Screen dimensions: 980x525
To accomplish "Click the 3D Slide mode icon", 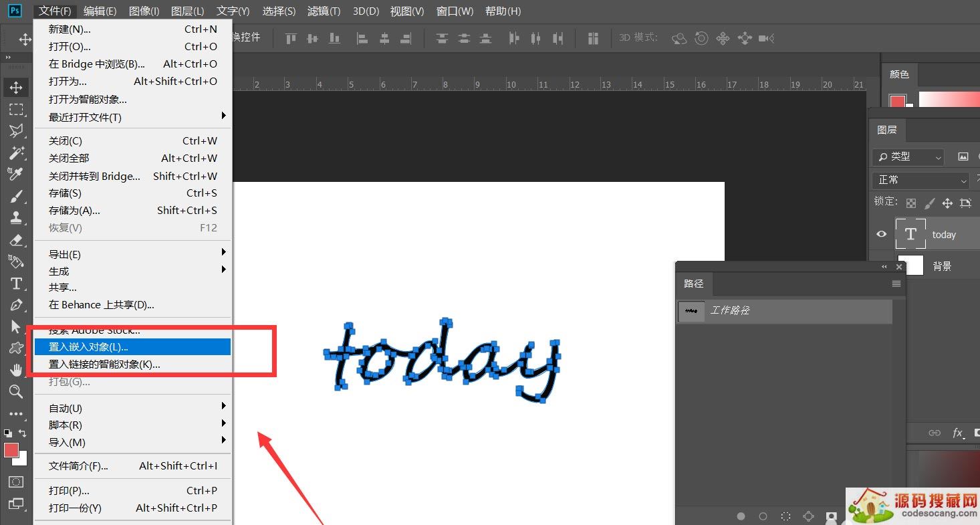I will coord(745,39).
